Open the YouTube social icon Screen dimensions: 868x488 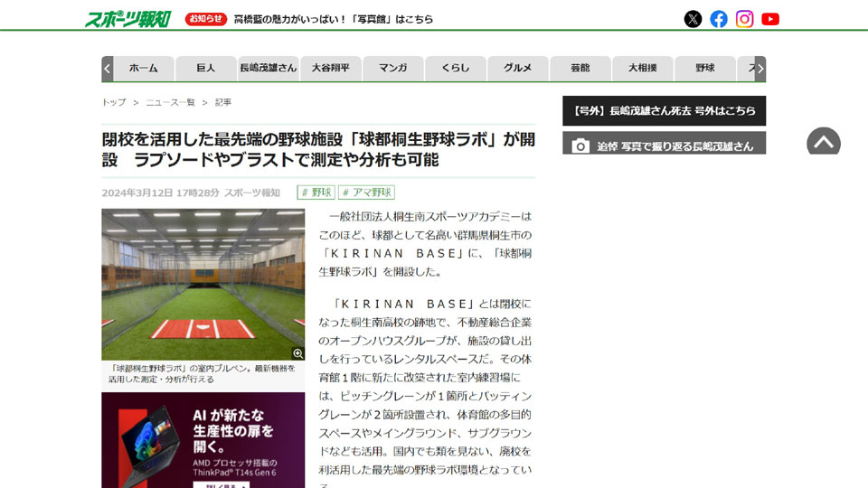pos(770,19)
